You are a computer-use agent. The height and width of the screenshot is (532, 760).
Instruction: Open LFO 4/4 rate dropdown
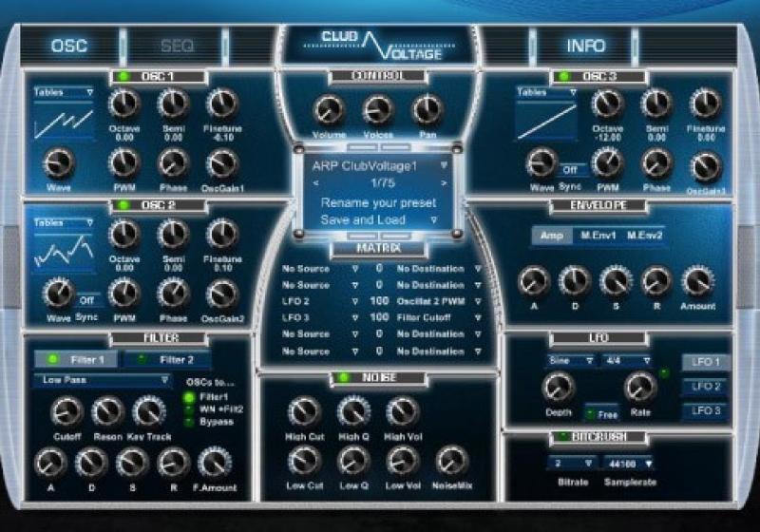(x=627, y=361)
